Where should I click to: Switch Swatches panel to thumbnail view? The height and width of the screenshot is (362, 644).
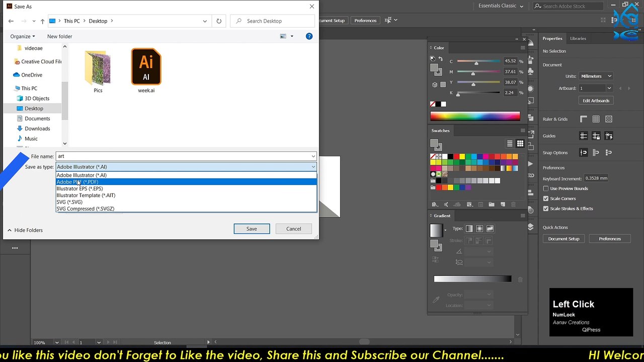click(520, 144)
